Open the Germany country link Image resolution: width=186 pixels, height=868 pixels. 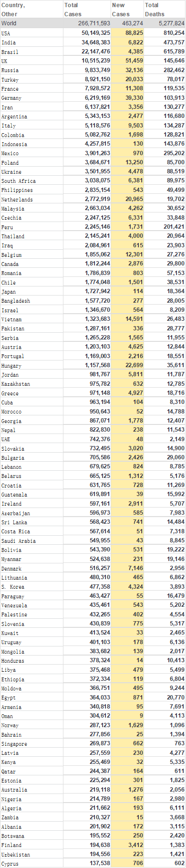pyautogui.click(x=11, y=98)
